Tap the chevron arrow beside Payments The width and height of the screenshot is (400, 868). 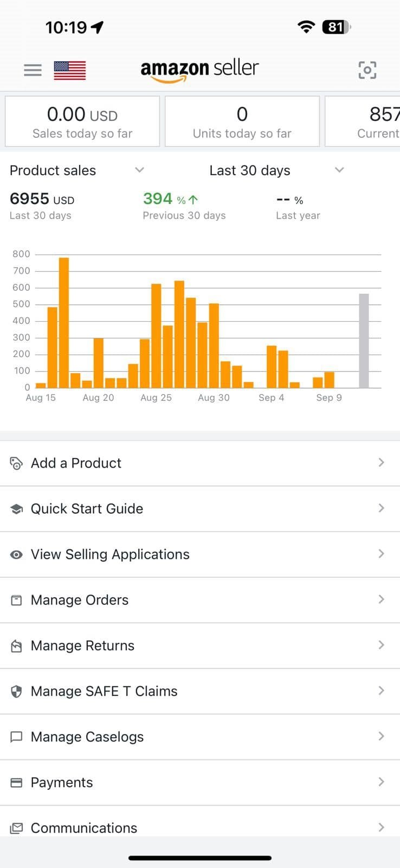coord(381,782)
